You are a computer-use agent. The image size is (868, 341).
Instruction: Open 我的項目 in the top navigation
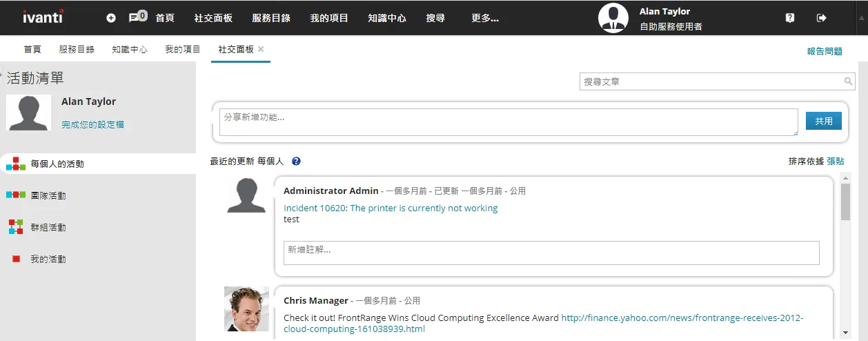point(329,18)
